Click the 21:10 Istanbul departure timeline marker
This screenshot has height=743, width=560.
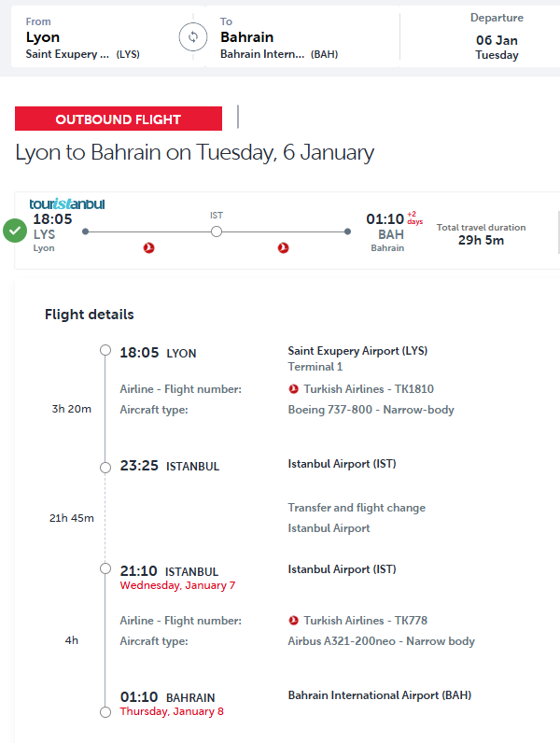coord(105,569)
